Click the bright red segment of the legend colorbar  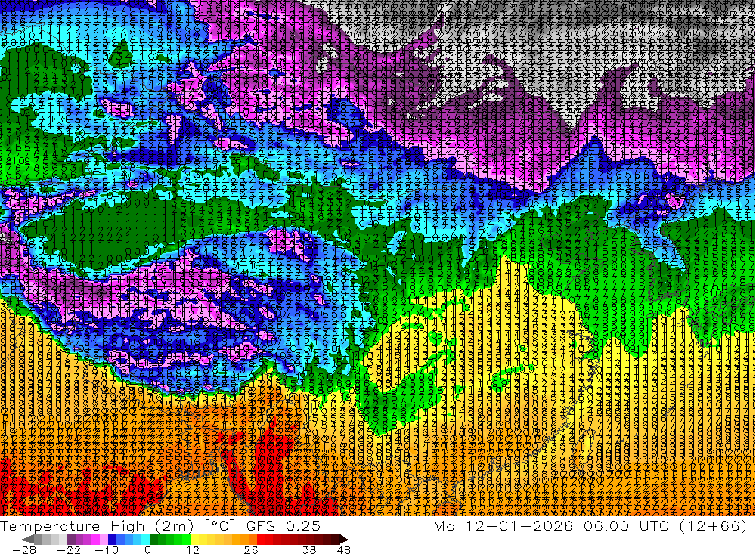tap(261, 539)
